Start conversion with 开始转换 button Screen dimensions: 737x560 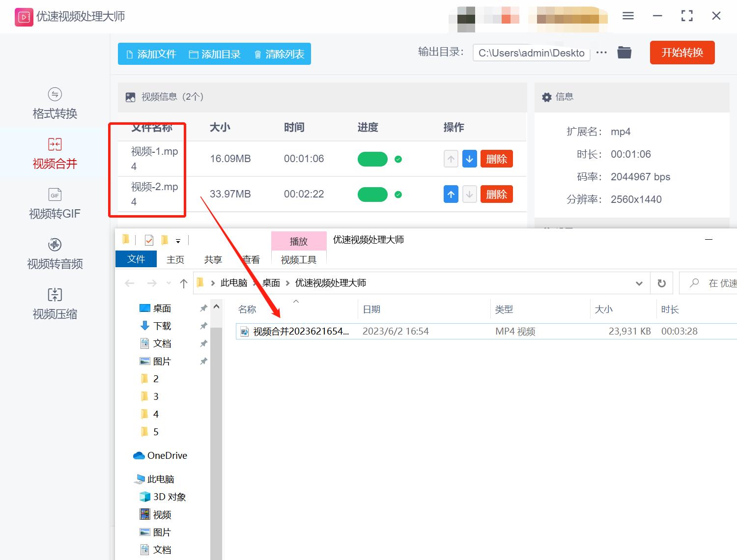[x=682, y=53]
